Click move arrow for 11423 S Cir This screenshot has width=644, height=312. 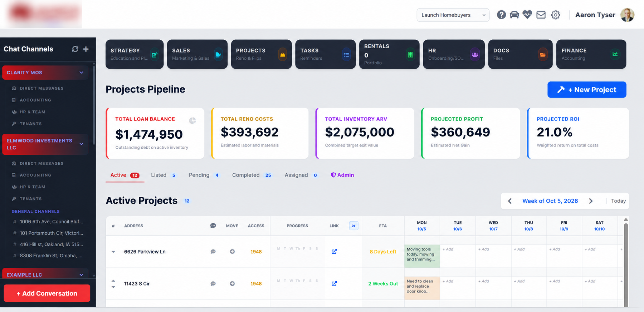click(x=232, y=284)
